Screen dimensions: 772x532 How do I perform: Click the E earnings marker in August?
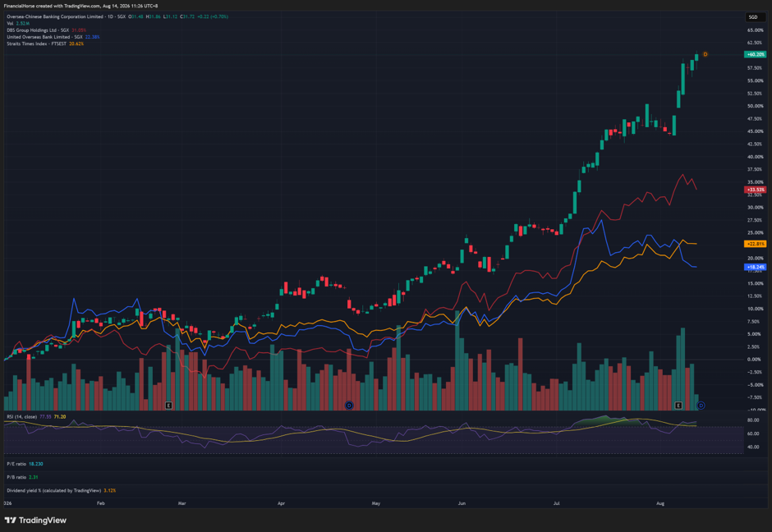tap(678, 406)
